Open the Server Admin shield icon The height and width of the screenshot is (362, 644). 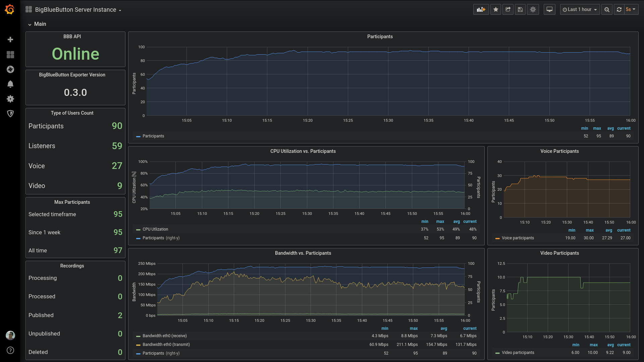pos(10,114)
